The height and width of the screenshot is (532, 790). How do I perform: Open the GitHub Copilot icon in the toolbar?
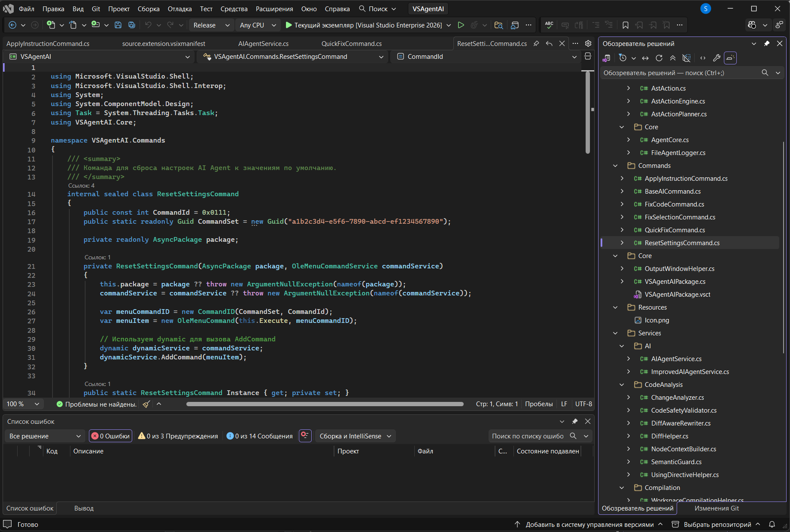[752, 25]
